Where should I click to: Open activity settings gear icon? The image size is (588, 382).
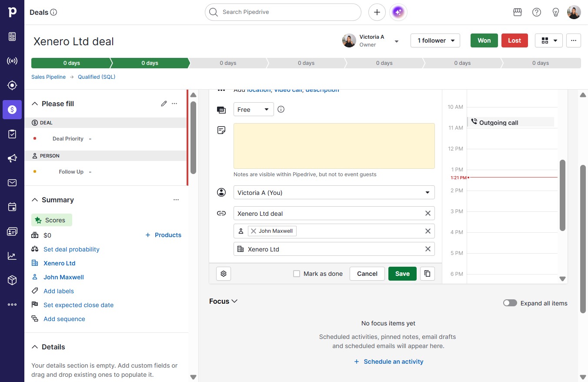(x=224, y=274)
